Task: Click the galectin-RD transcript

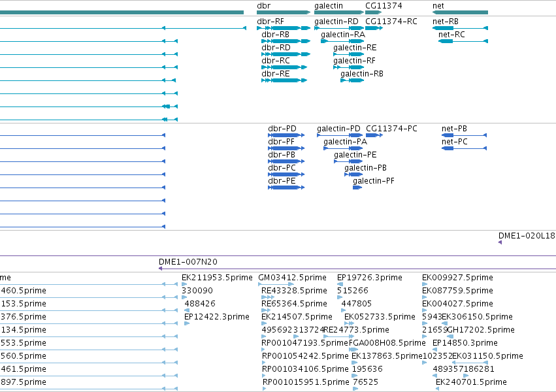Action: tap(339, 28)
